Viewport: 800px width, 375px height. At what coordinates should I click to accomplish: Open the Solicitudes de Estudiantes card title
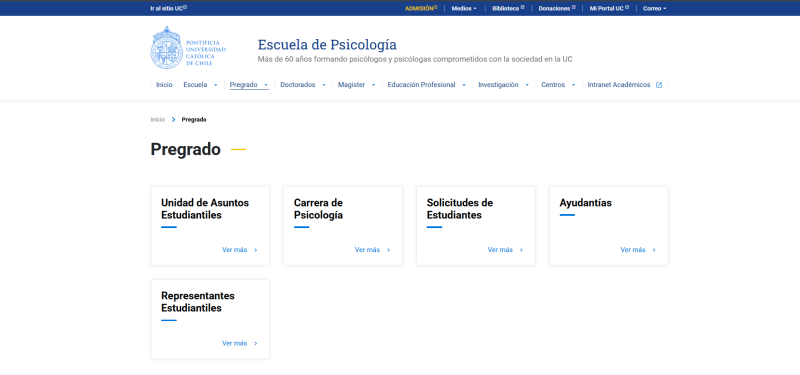[x=460, y=209]
